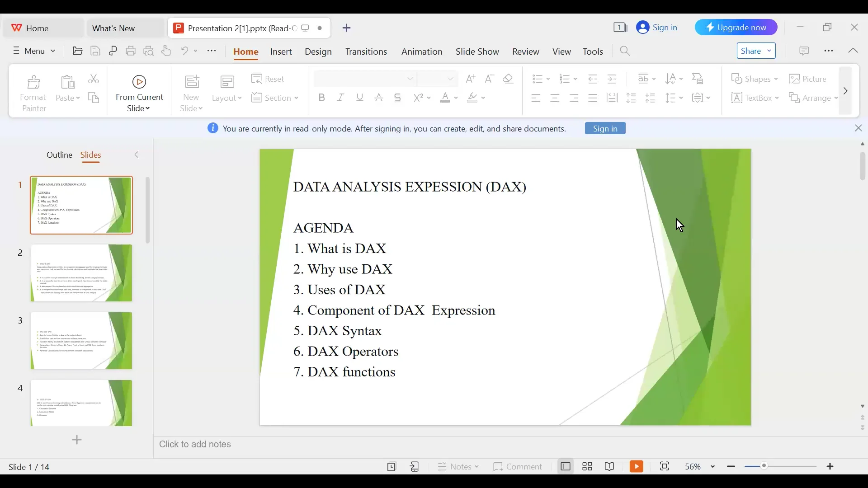Select slide 3 thumbnail
Image resolution: width=868 pixels, height=488 pixels.
(80, 341)
